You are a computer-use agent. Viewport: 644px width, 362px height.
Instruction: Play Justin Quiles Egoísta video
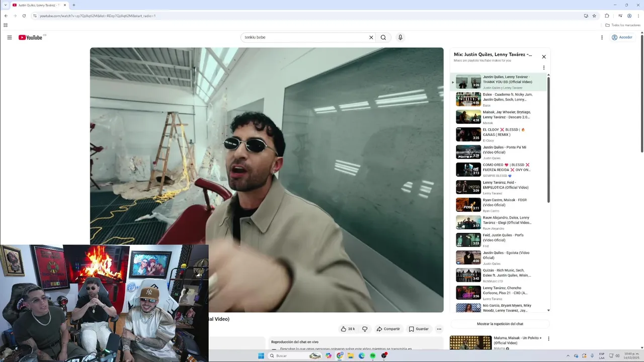[498, 258]
